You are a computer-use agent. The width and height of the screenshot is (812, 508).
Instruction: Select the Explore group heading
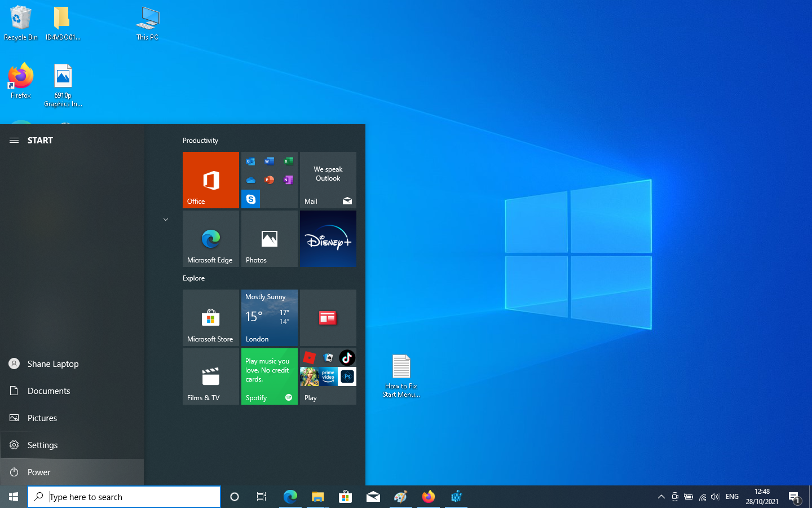193,278
